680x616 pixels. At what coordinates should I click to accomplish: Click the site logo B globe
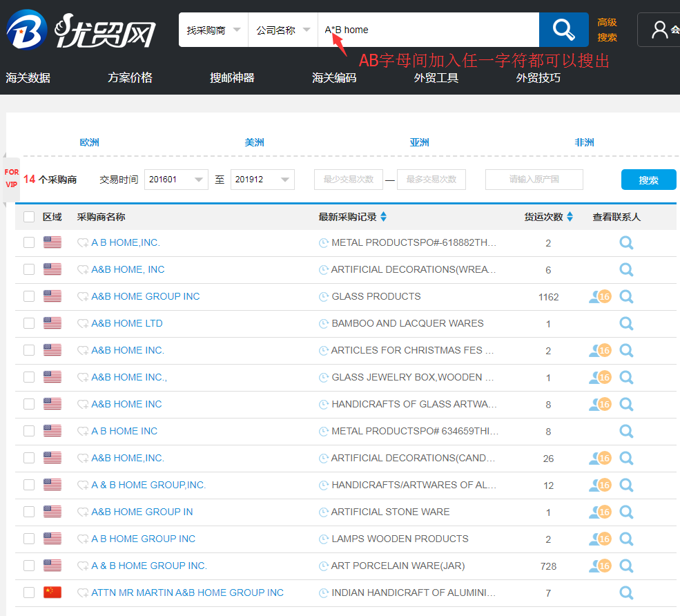click(26, 30)
